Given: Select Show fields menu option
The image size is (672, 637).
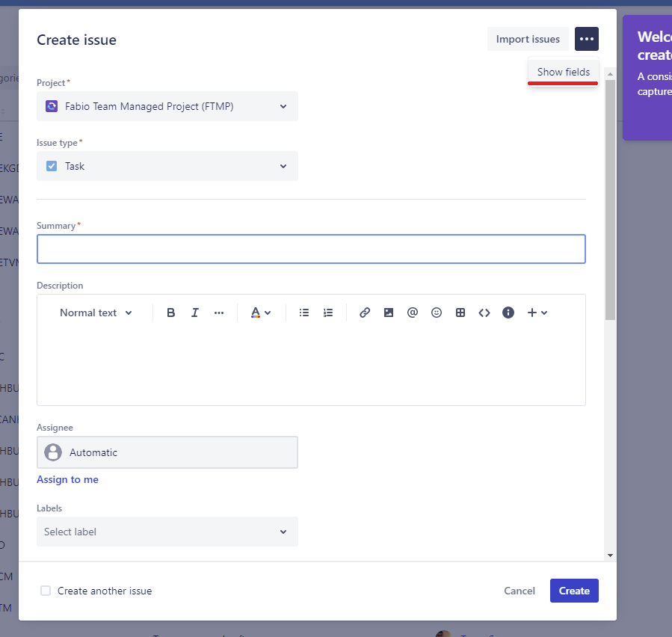Looking at the screenshot, I should pos(563,72).
